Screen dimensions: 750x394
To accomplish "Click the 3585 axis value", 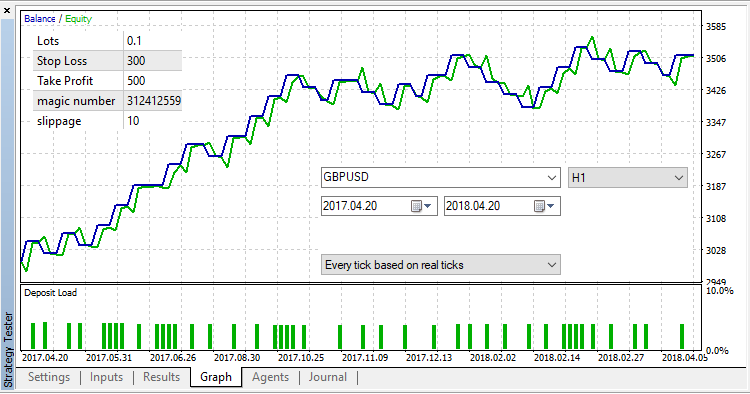I will point(716,27).
